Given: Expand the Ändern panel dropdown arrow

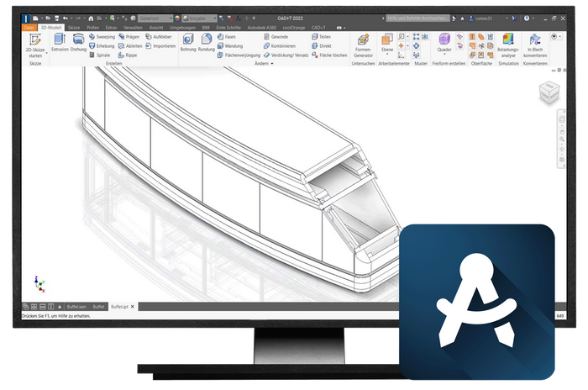Looking at the screenshot, I should coord(272,64).
